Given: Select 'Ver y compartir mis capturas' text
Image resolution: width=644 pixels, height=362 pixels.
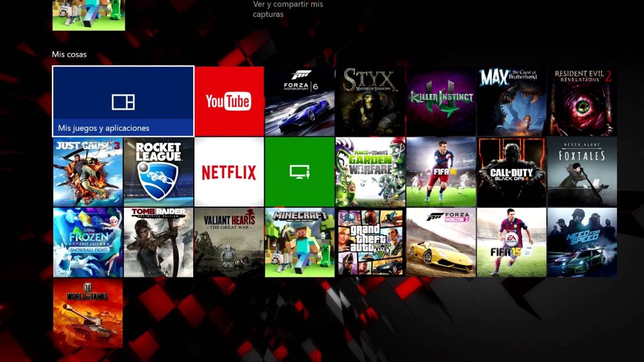Looking at the screenshot, I should 288,9.
